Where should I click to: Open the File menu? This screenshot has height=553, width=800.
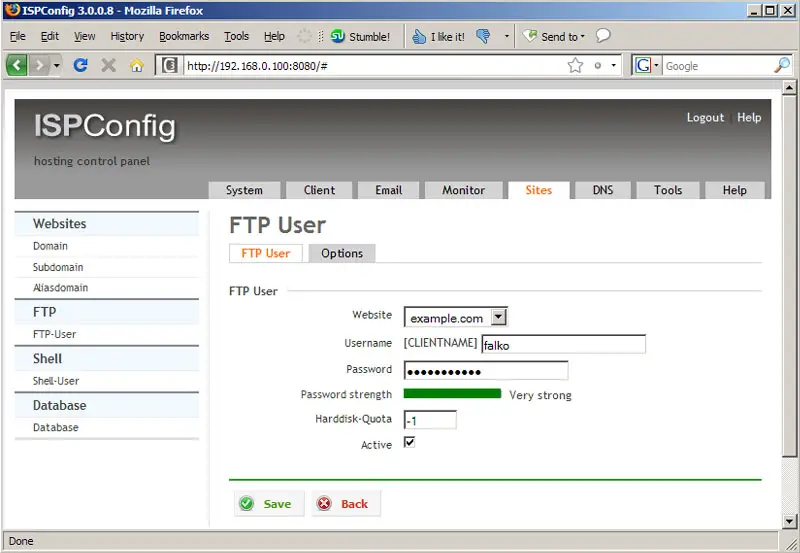click(17, 36)
